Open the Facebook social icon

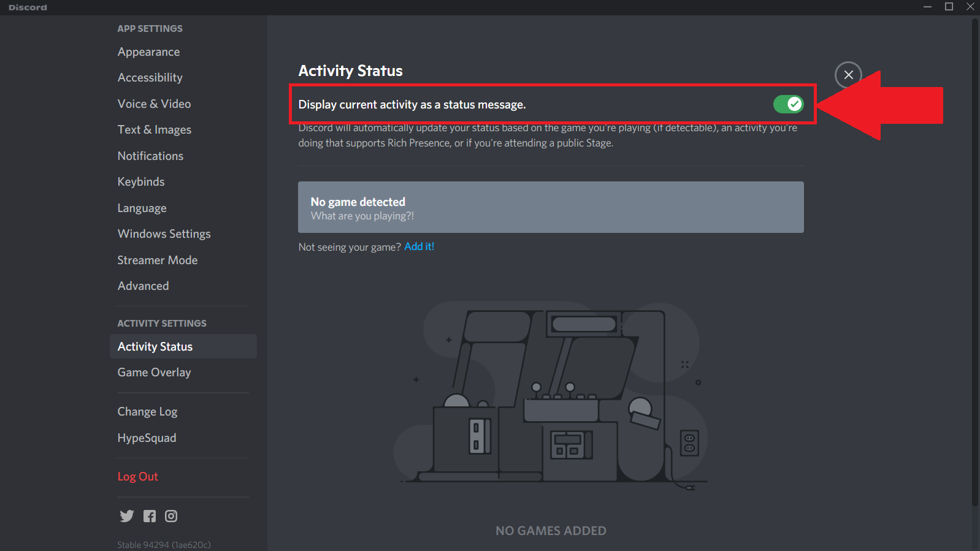[x=150, y=516]
